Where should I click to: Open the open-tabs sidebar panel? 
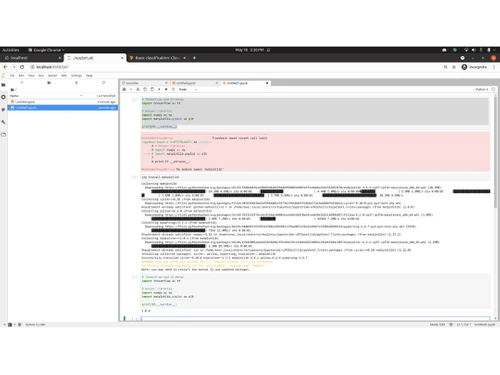tap(3, 135)
